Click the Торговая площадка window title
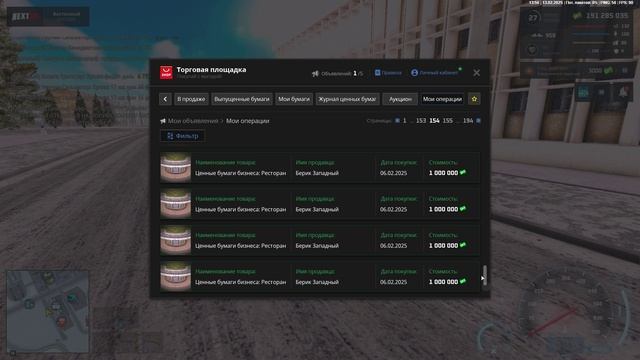640x360 pixels. tap(211, 69)
